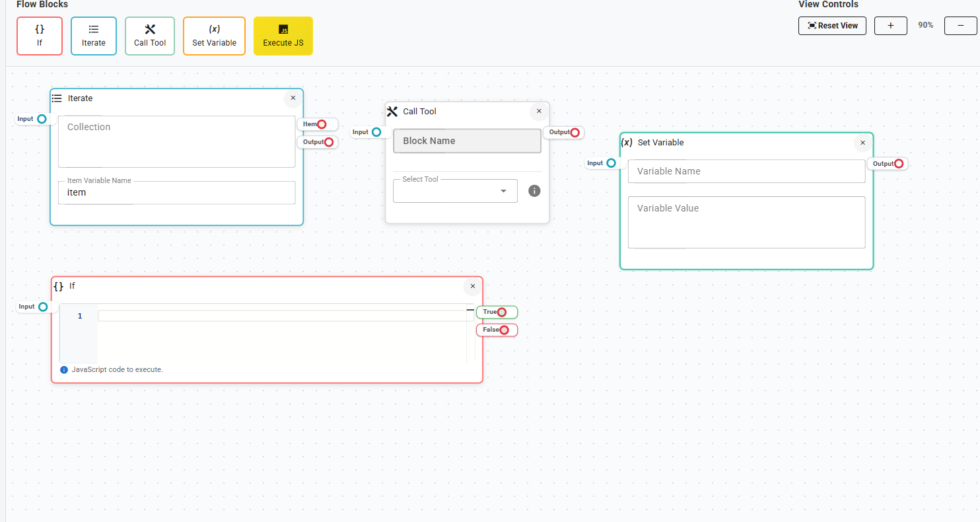
Task: Click the Iterate block's Input port
Action: point(42,119)
